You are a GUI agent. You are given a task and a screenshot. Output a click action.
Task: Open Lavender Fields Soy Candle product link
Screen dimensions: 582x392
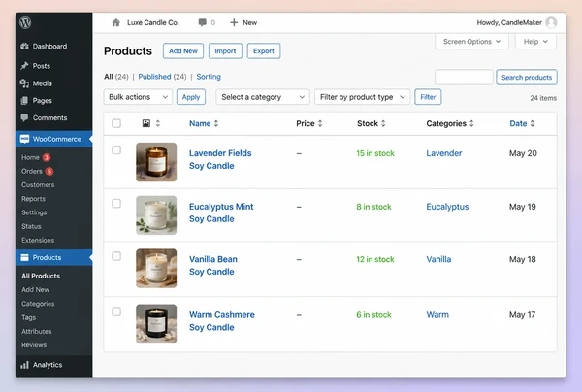click(220, 159)
